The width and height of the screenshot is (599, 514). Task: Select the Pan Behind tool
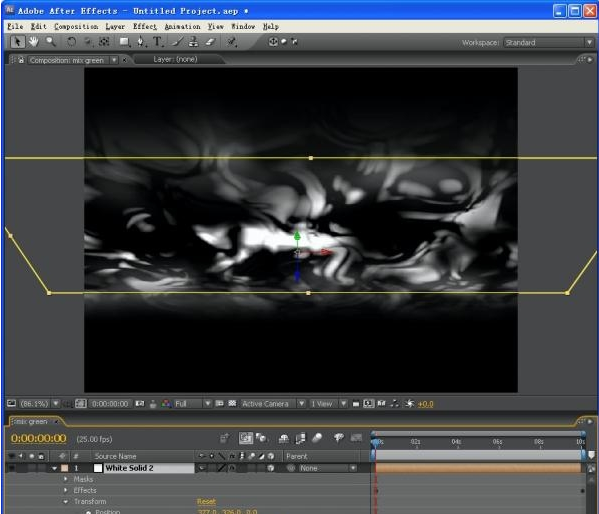tap(104, 42)
